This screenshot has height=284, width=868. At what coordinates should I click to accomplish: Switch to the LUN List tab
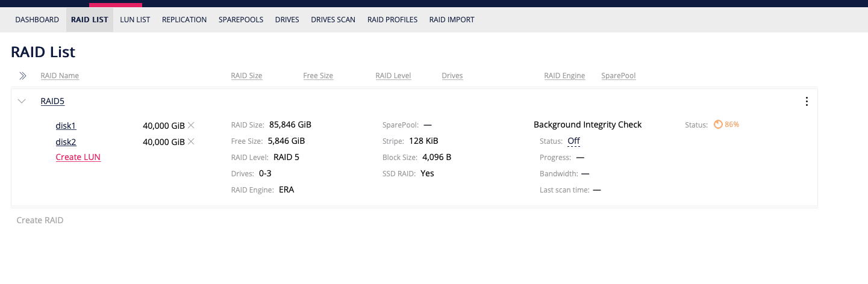(x=135, y=20)
